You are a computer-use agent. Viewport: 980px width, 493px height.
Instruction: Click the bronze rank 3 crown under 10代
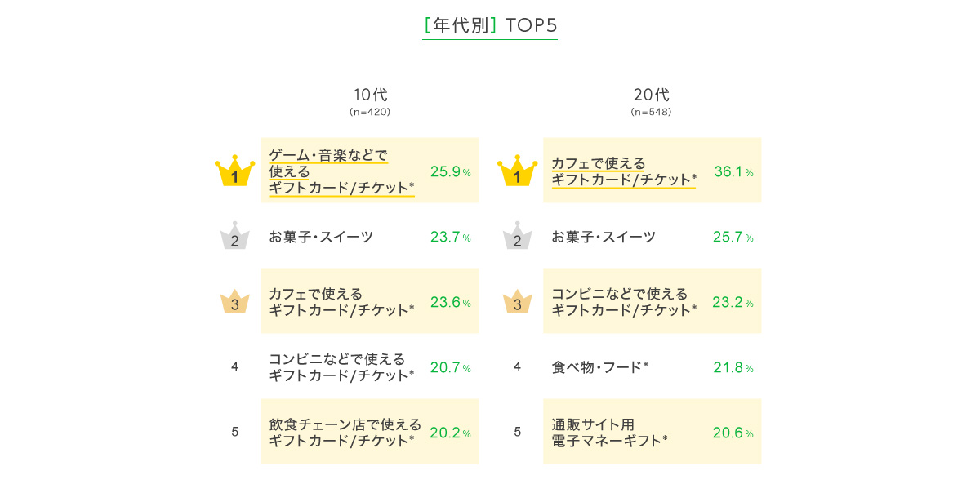(x=234, y=302)
